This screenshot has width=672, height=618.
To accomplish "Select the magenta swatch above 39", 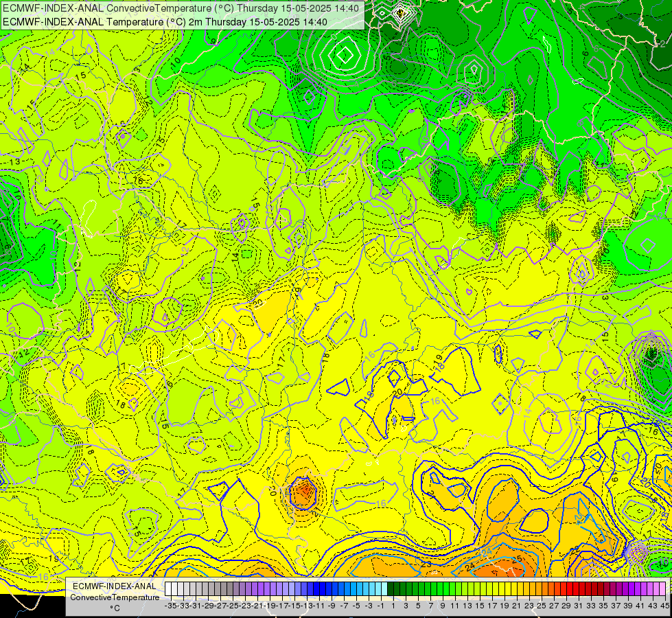I will point(625,589).
